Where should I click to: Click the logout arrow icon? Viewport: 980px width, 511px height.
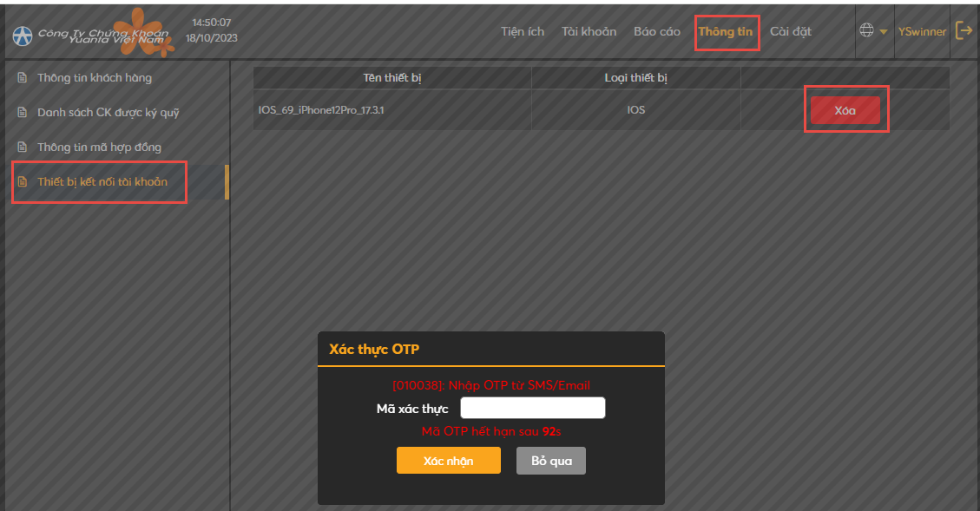click(x=964, y=30)
